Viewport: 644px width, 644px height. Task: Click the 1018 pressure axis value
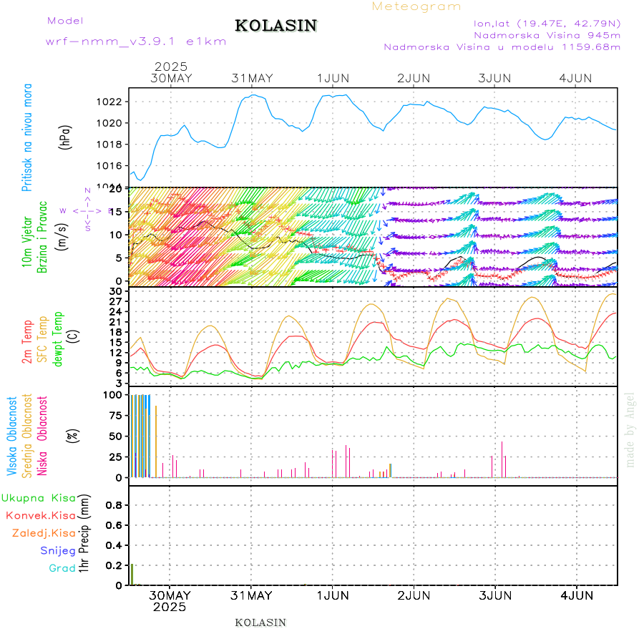pos(109,145)
